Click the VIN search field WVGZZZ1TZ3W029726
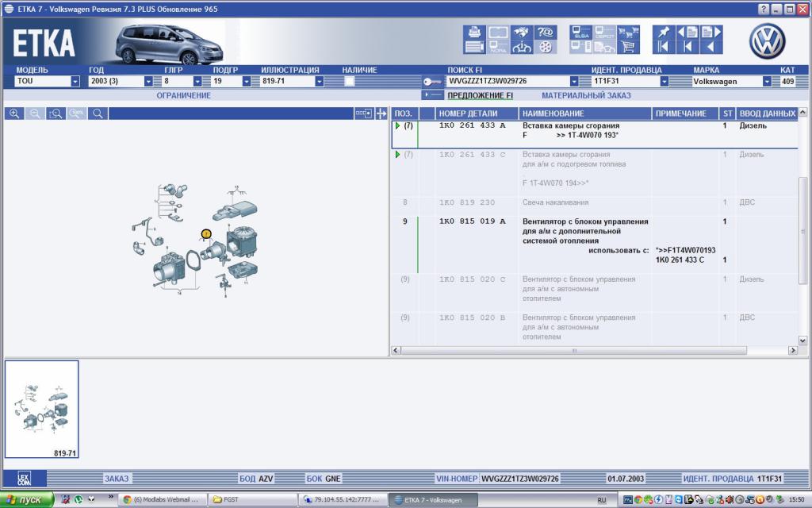 (x=508, y=82)
